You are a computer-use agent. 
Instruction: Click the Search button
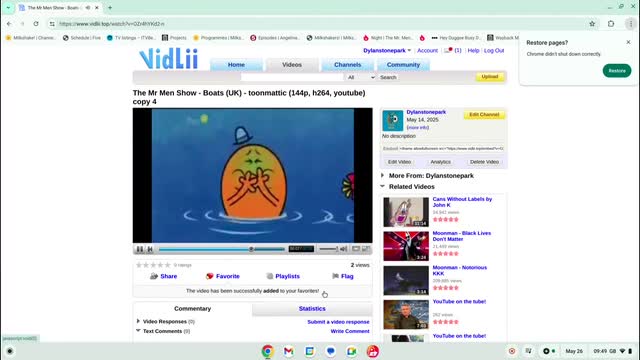coord(388,77)
